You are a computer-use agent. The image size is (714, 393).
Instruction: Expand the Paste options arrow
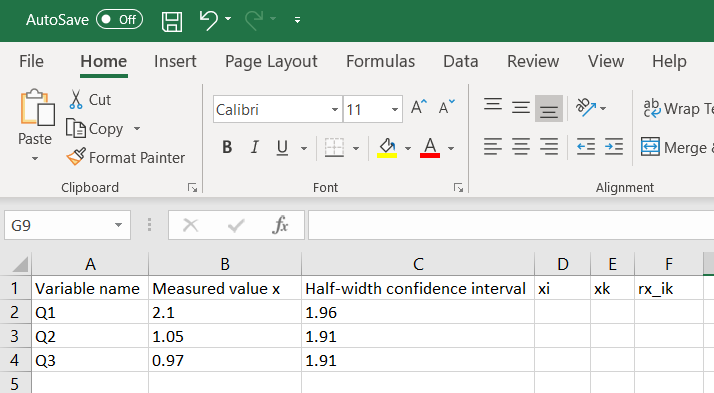[35, 158]
